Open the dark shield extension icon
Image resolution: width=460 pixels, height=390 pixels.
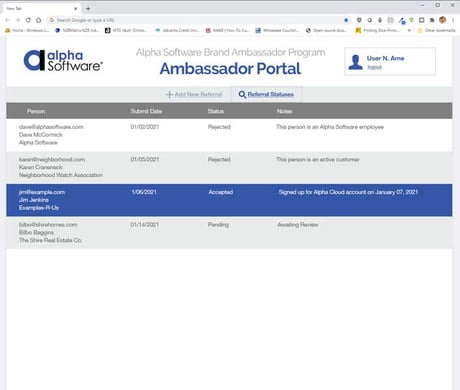point(359,20)
